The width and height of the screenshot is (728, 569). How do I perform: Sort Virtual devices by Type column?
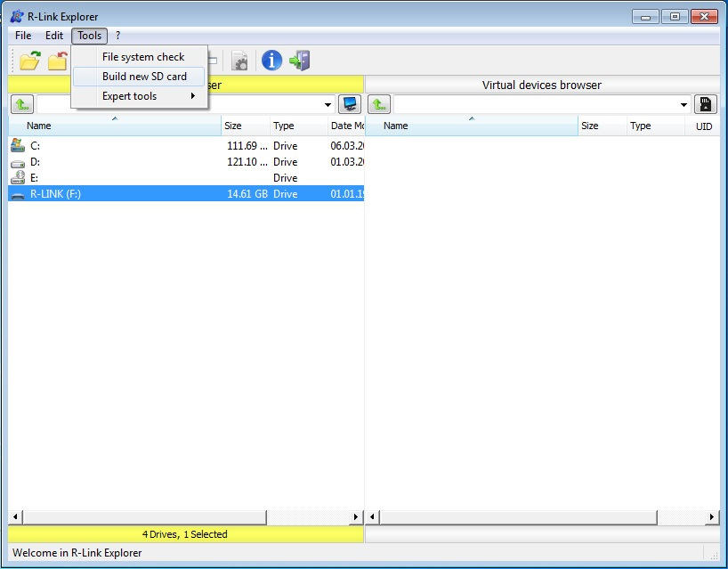(x=656, y=126)
